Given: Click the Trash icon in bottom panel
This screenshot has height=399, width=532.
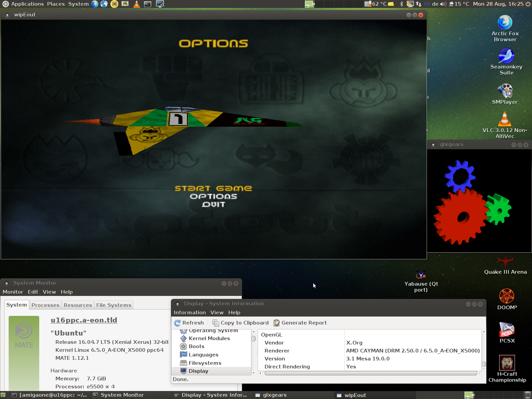Looking at the screenshot, I should coord(528,395).
